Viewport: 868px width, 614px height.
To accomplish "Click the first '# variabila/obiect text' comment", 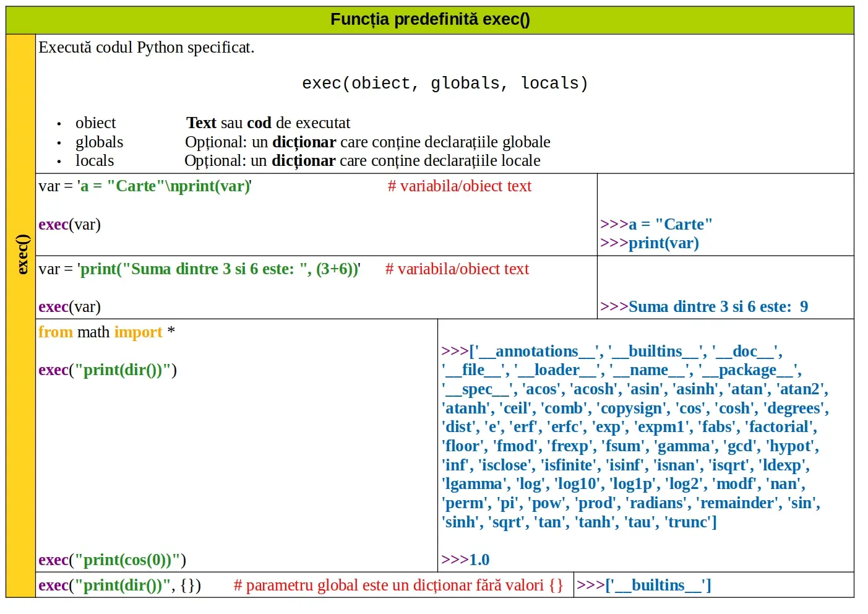I will click(459, 186).
